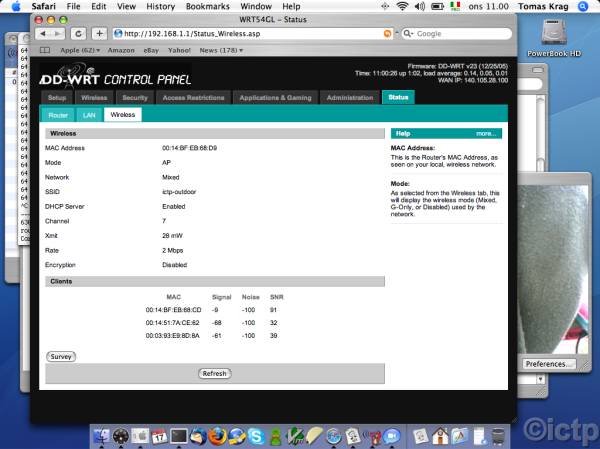The image size is (600, 449).
Task: Reload the page with the refresh icon
Action: (78, 34)
